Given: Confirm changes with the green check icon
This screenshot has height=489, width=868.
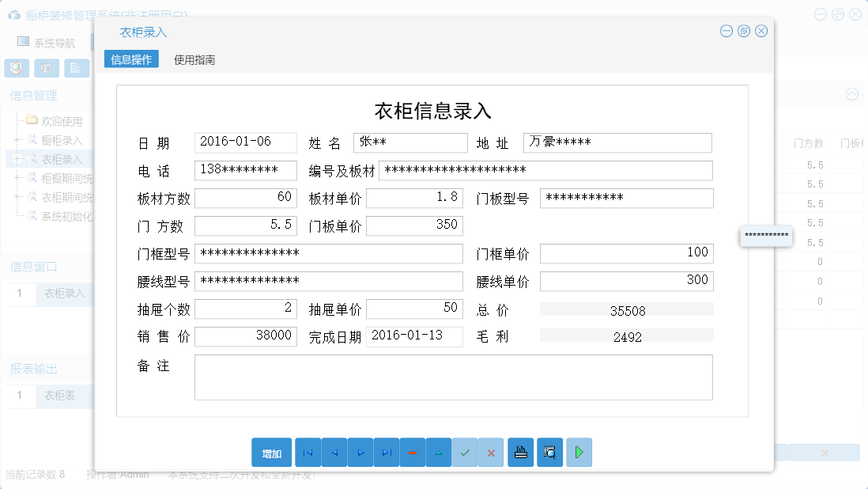Looking at the screenshot, I should pos(465,452).
